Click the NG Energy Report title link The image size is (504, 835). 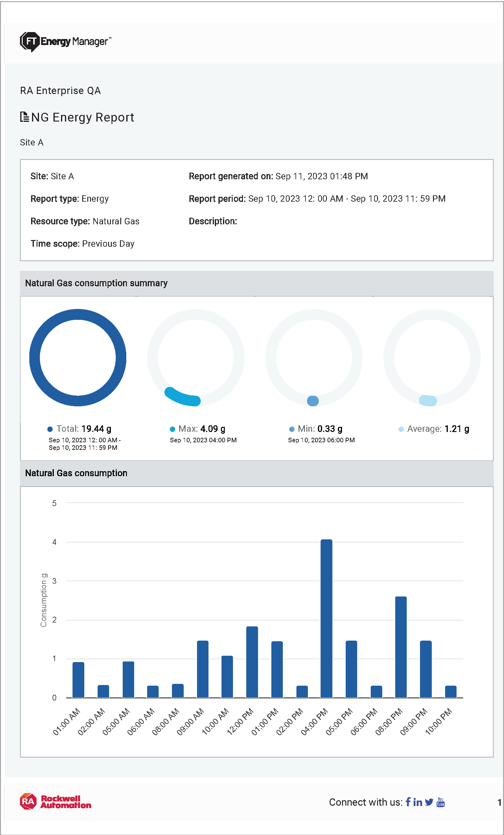tap(83, 117)
